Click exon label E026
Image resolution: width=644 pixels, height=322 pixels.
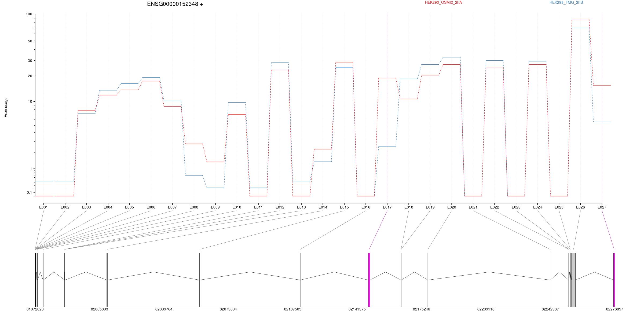(x=580, y=207)
